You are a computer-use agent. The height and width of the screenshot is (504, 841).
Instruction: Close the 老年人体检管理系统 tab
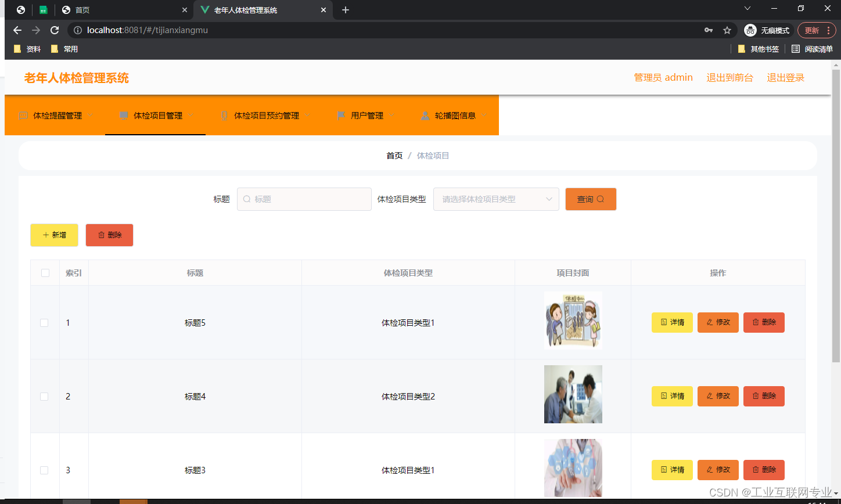324,10
